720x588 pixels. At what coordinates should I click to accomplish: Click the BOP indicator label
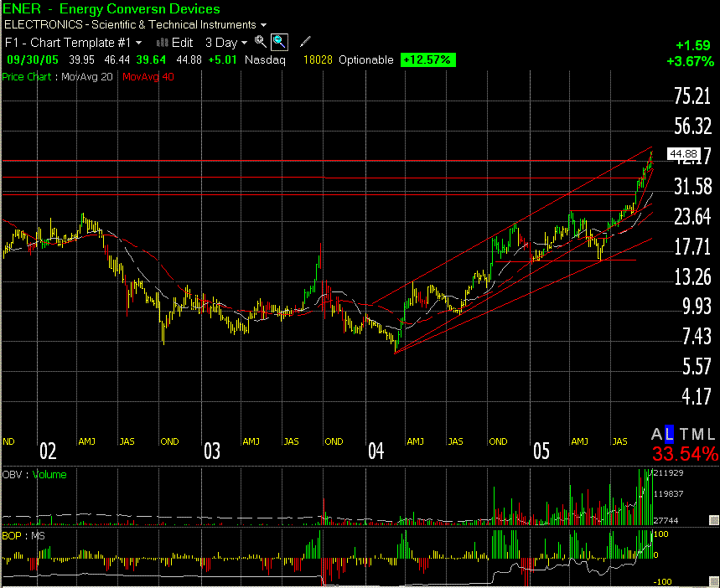(x=11, y=534)
